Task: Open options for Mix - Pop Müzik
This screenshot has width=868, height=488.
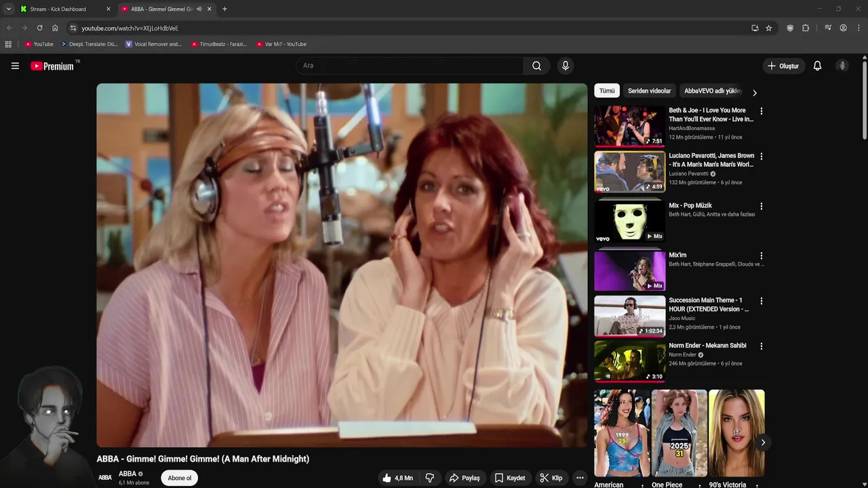Action: pyautogui.click(x=761, y=206)
